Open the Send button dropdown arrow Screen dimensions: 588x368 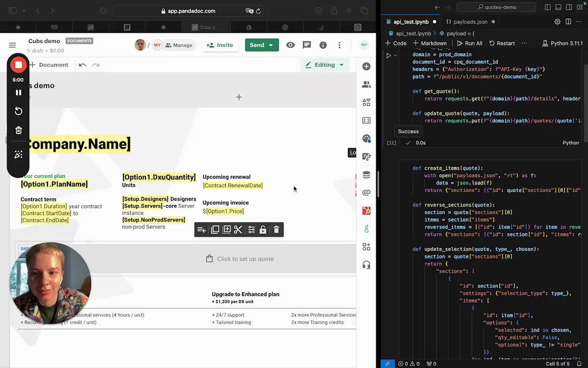pos(271,45)
